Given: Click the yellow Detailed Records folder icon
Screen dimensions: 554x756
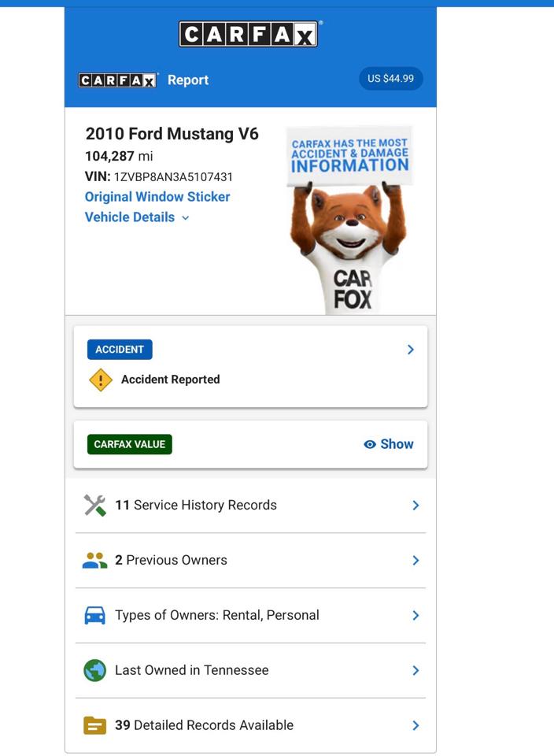Looking at the screenshot, I should point(95,725).
